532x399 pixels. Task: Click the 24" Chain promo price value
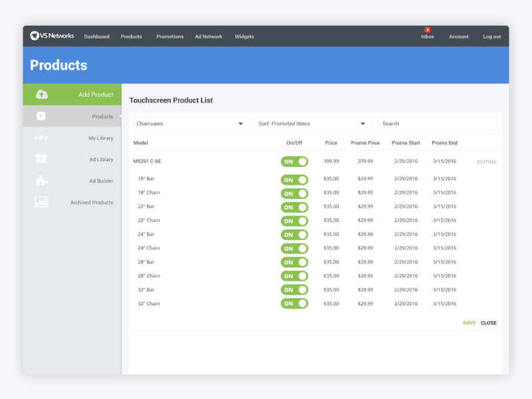pyautogui.click(x=364, y=248)
